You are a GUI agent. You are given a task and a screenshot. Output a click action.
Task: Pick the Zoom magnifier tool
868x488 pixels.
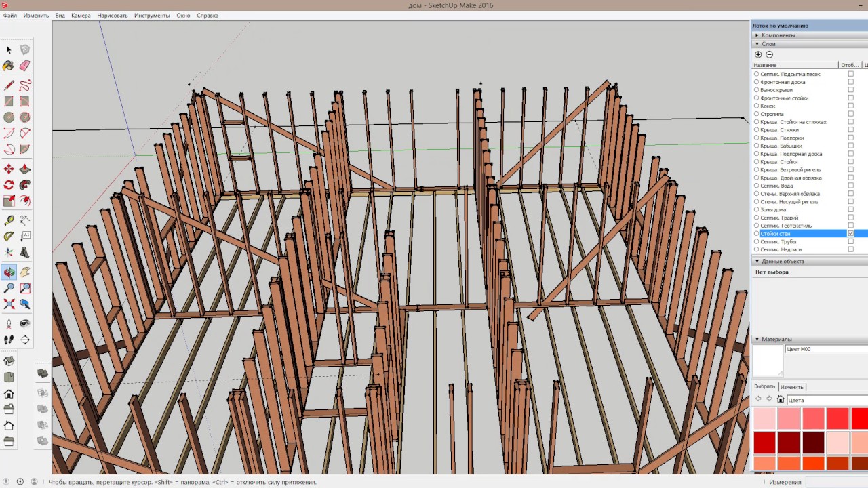9,288
